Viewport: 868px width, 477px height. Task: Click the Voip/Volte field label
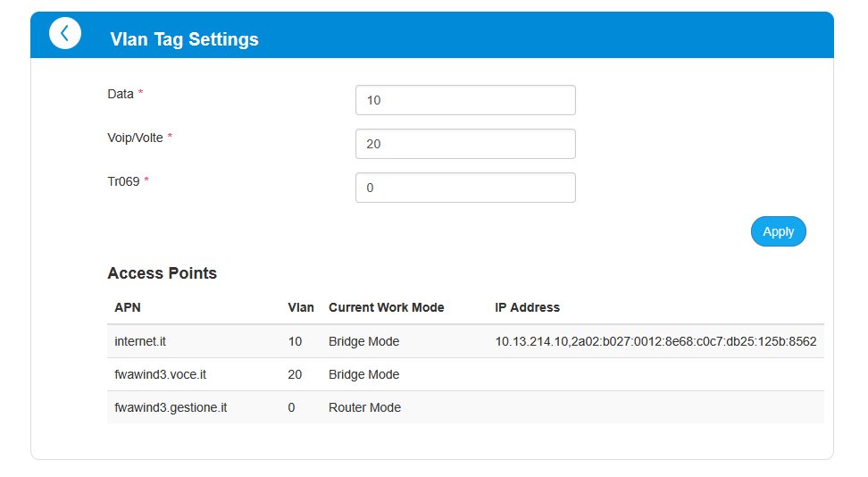click(x=135, y=138)
